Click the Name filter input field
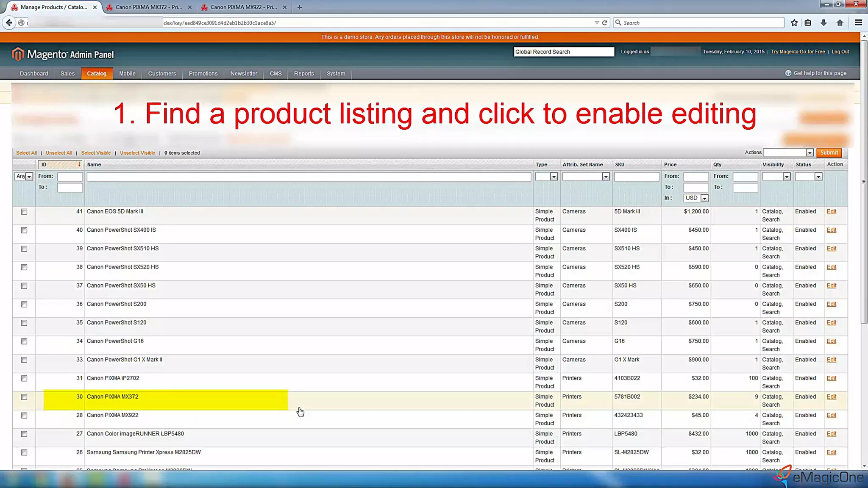The height and width of the screenshot is (488, 868). [309, 177]
